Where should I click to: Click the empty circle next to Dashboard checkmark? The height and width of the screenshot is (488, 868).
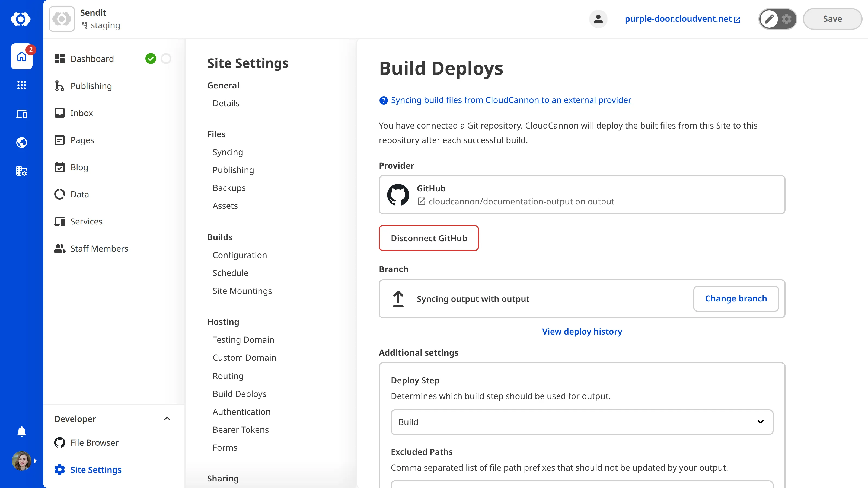tap(166, 59)
